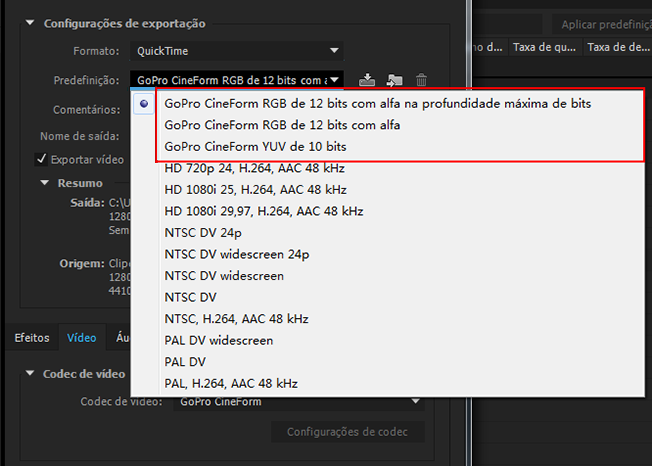Click the Save preset icon
The image size is (652, 466).
(x=367, y=79)
